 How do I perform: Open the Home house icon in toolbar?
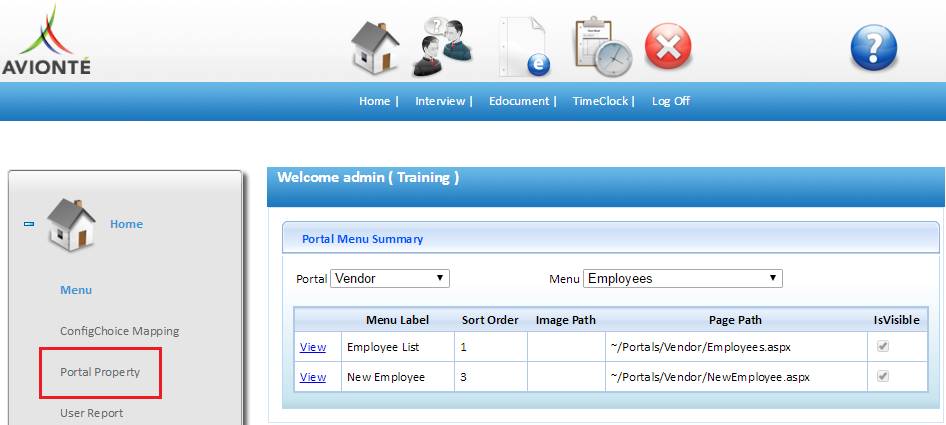[375, 46]
